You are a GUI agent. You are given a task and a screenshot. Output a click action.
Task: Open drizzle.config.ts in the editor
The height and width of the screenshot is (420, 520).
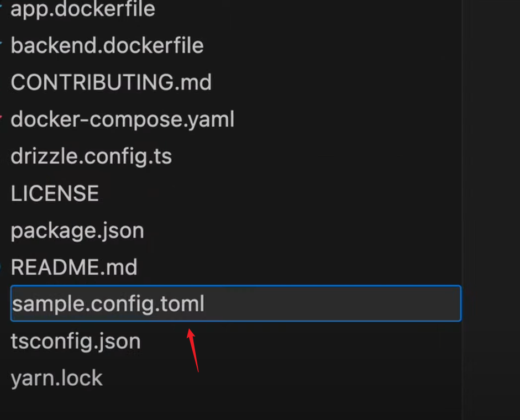[x=91, y=156]
